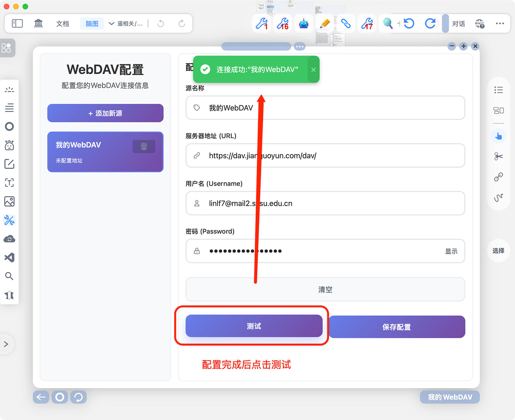Select the pointing hand tool on right panel
Viewport: 515px width, 420px height.
(x=499, y=136)
